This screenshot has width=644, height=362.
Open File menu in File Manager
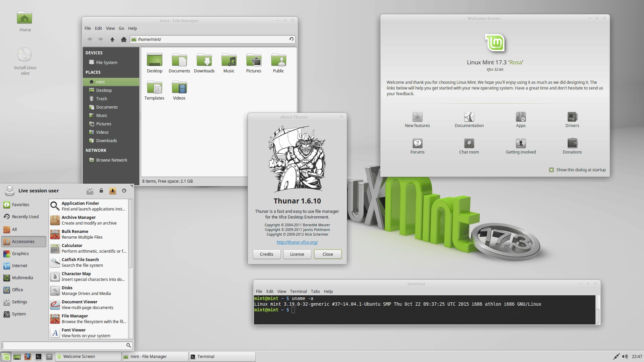pyautogui.click(x=88, y=28)
